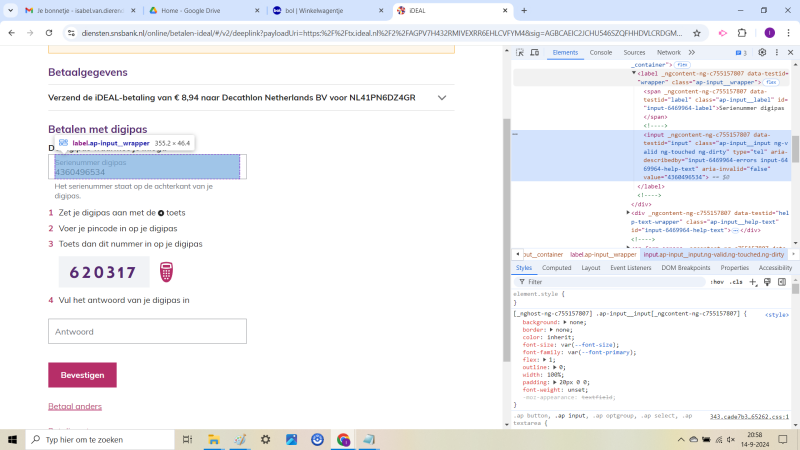Image resolution: width=800 pixels, height=450 pixels.
Task: Open the Chrome three-dot menu
Action: pos(788,33)
